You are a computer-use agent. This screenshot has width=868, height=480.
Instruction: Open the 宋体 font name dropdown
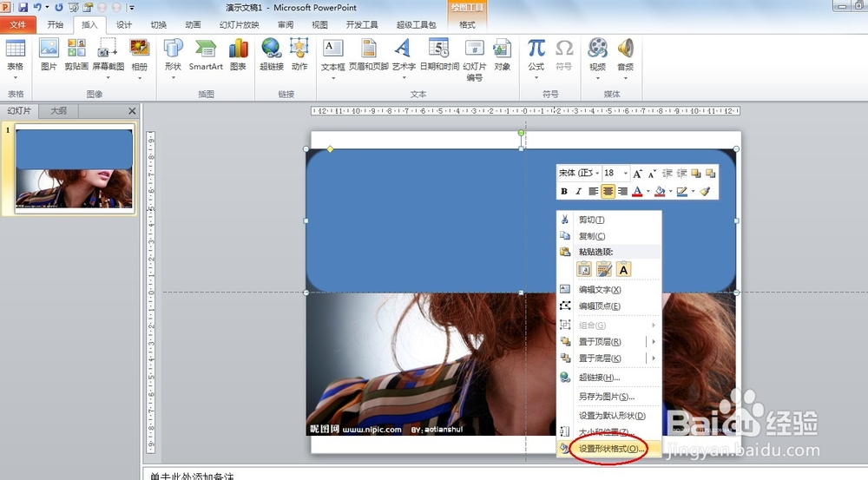597,174
